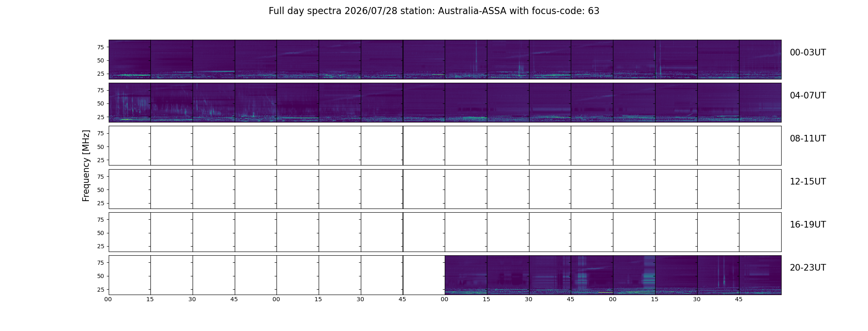Click the 75 tick on the 00-03UT axis
This screenshot has width=868, height=331.
pos(100,47)
